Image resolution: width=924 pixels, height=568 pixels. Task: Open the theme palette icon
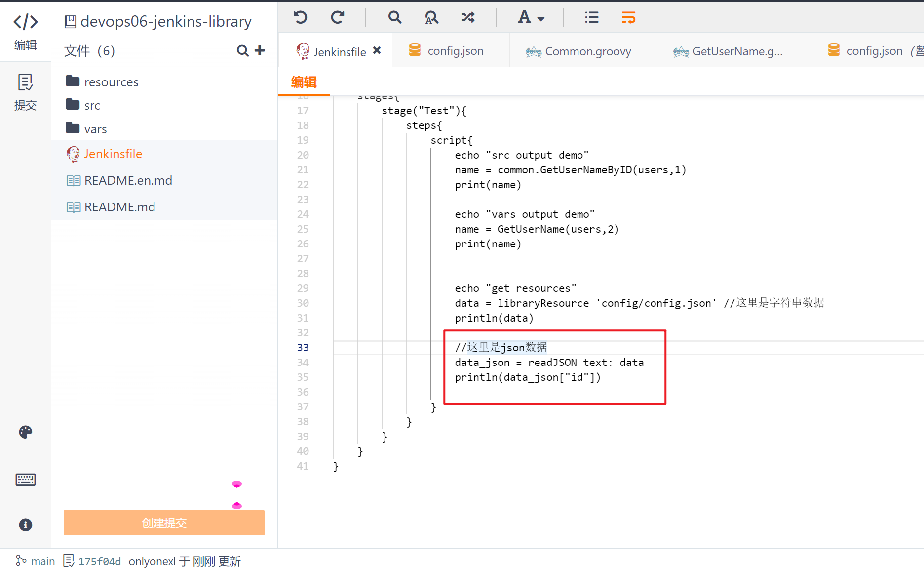(26, 432)
